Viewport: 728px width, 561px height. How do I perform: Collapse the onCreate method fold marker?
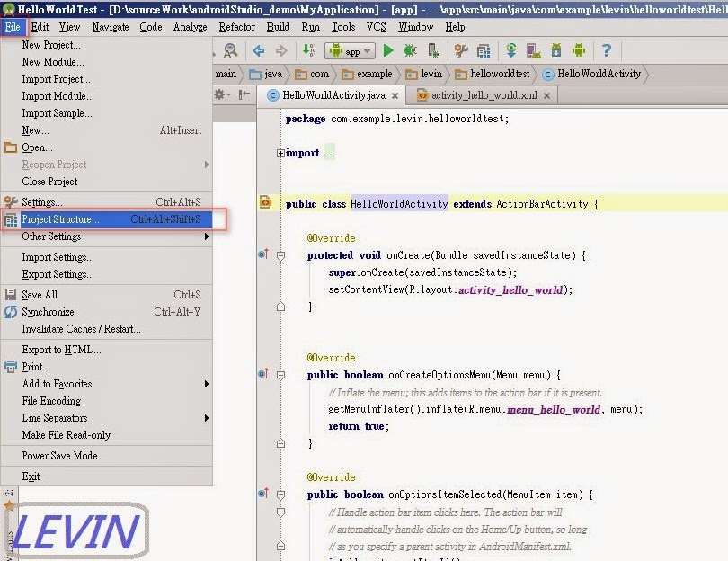point(280,255)
